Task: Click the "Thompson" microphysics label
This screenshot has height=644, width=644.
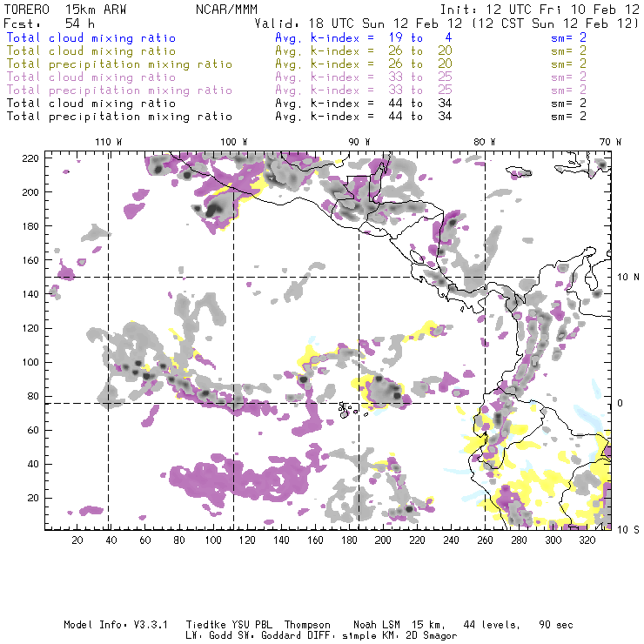Action: (x=307, y=625)
